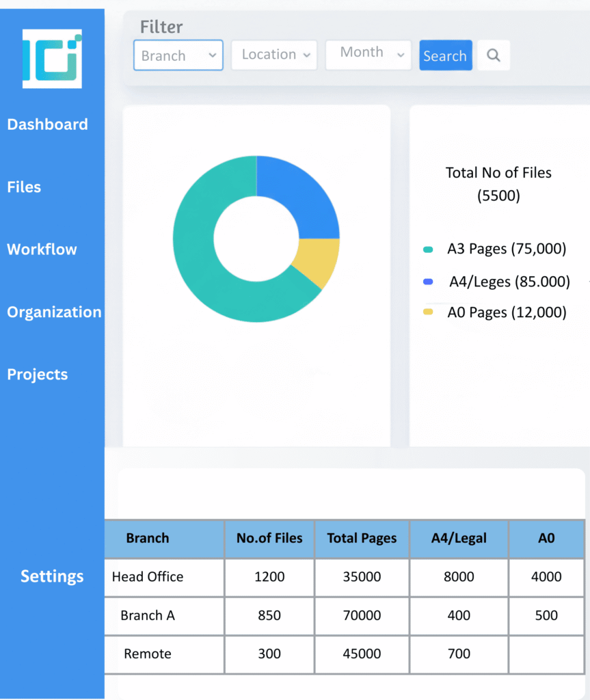
Task: Go to Dashboard in the sidebar
Action: (47, 124)
